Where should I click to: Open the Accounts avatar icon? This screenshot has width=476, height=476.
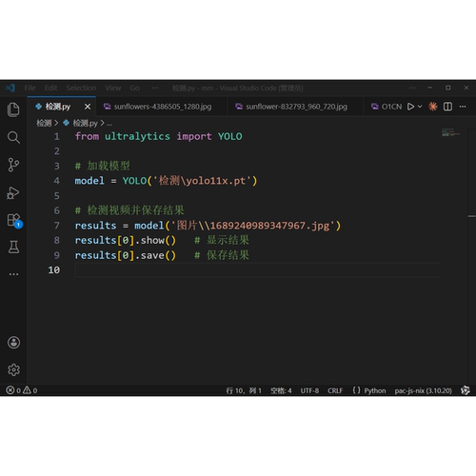click(x=13, y=343)
